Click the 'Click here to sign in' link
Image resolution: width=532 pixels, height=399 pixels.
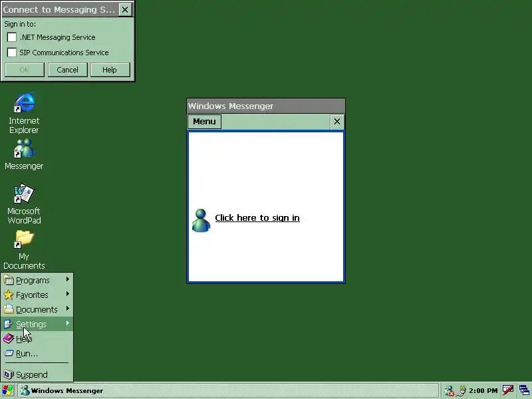click(x=257, y=218)
